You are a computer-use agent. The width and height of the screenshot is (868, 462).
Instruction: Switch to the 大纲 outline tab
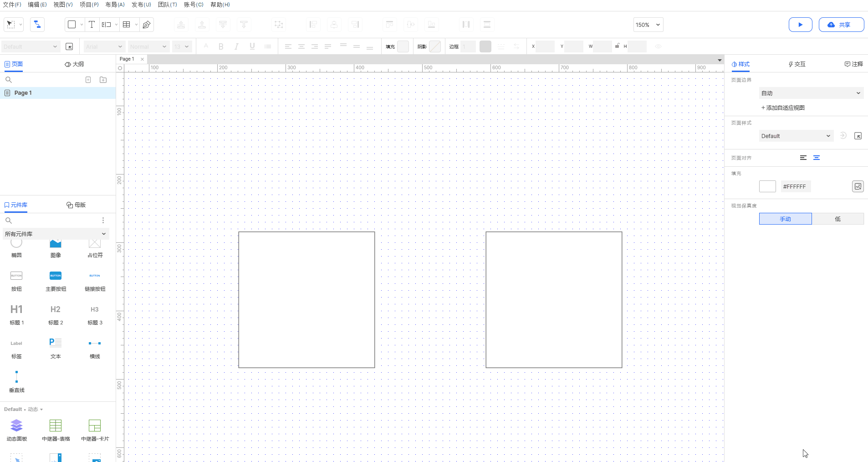(74, 64)
